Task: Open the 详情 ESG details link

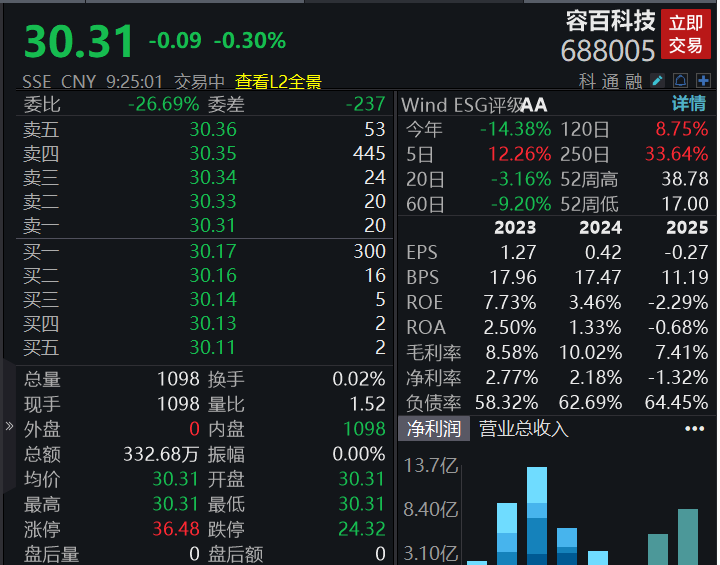Action: pos(688,104)
